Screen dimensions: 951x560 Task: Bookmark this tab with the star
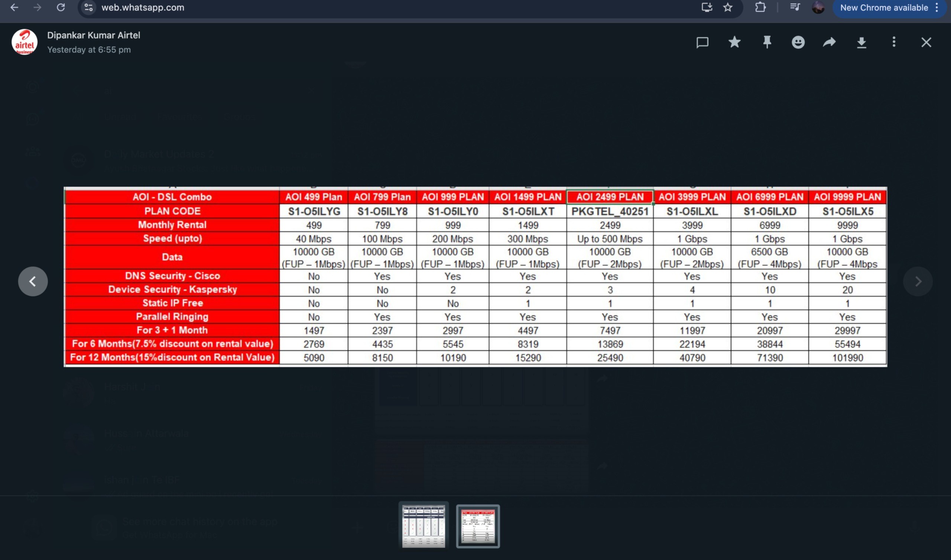tap(728, 7)
